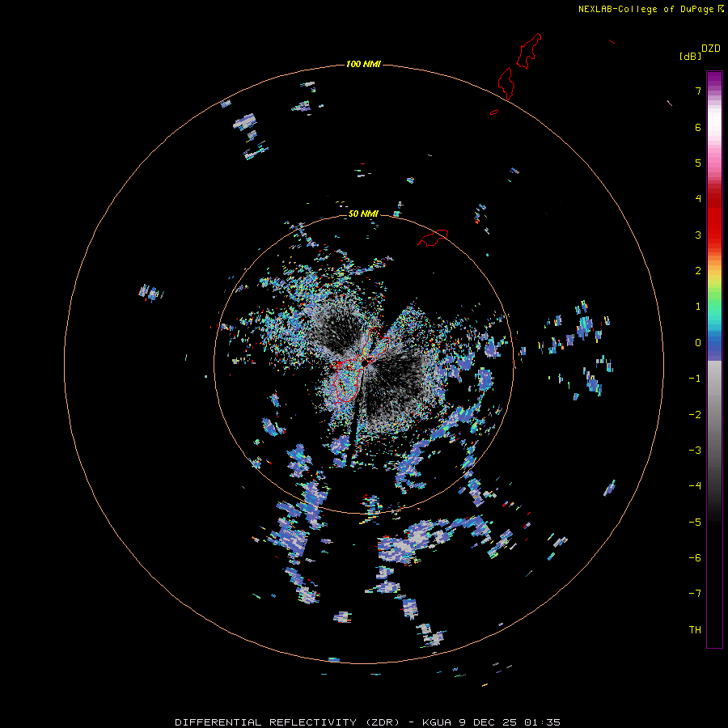Click the footer title with KGUA 9 DEC 25 01:35
Image resolution: width=728 pixels, height=728 pixels.
[x=367, y=722]
